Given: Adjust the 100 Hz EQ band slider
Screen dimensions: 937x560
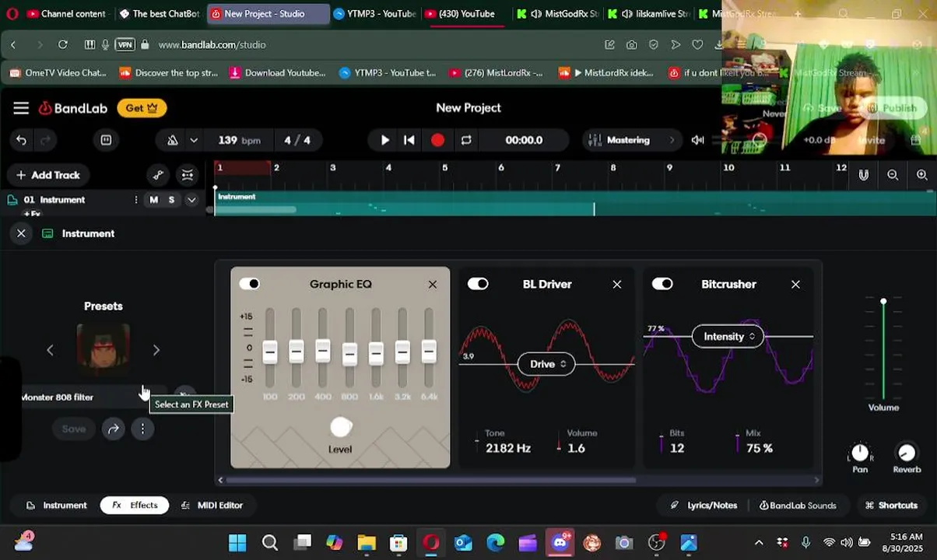Looking at the screenshot, I should 270,352.
